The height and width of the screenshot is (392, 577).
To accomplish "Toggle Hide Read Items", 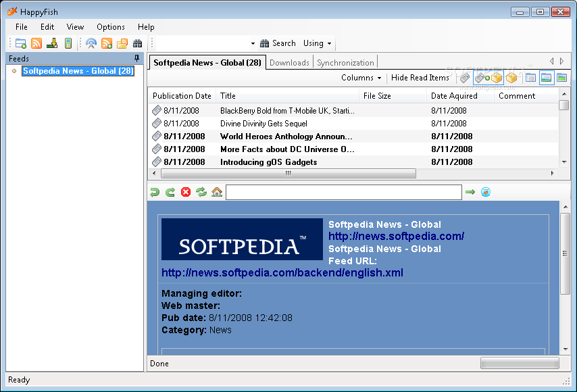I will [420, 77].
